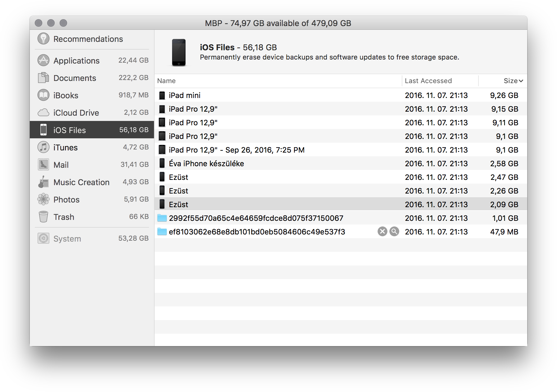This screenshot has width=557, height=392.
Task: Click the Recommendations lightbulb icon
Action: point(43,39)
